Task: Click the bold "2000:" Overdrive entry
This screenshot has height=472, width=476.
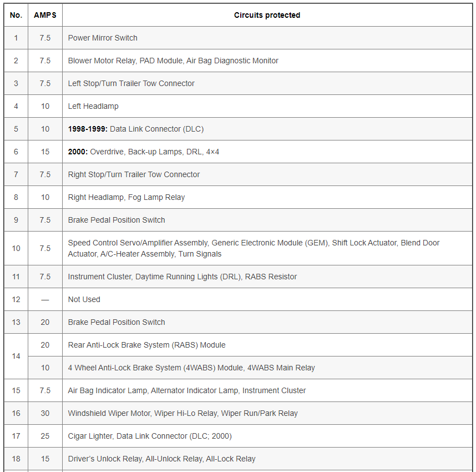Action: click(78, 152)
